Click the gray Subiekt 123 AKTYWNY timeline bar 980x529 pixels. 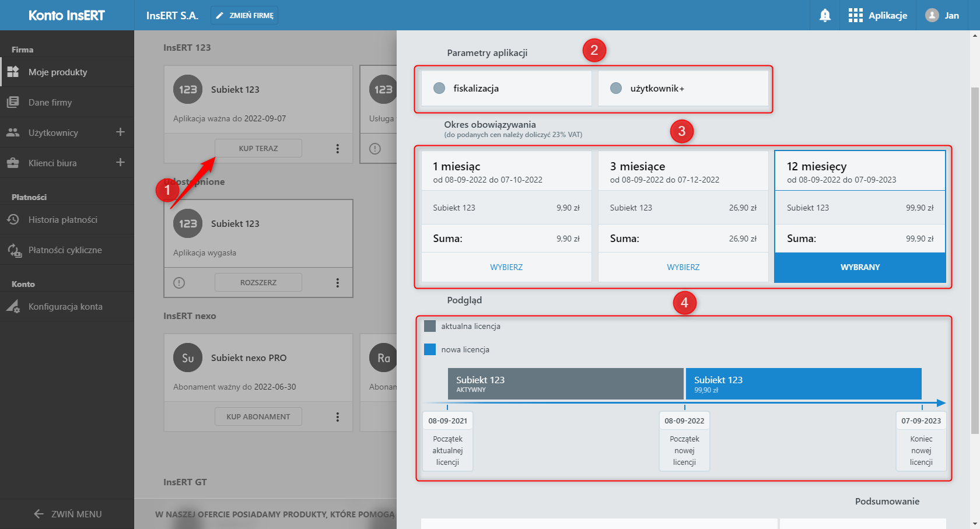(565, 384)
